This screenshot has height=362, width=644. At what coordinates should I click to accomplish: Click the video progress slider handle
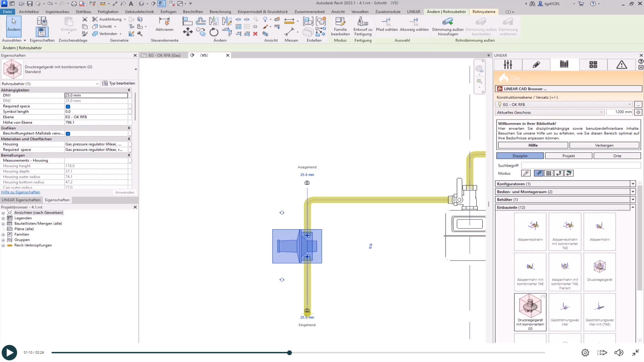[x=289, y=353]
